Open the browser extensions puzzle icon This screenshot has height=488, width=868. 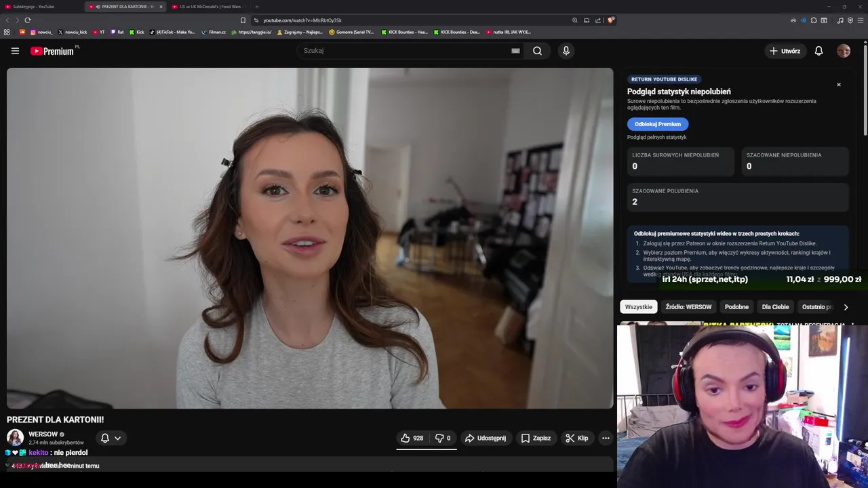point(814,20)
